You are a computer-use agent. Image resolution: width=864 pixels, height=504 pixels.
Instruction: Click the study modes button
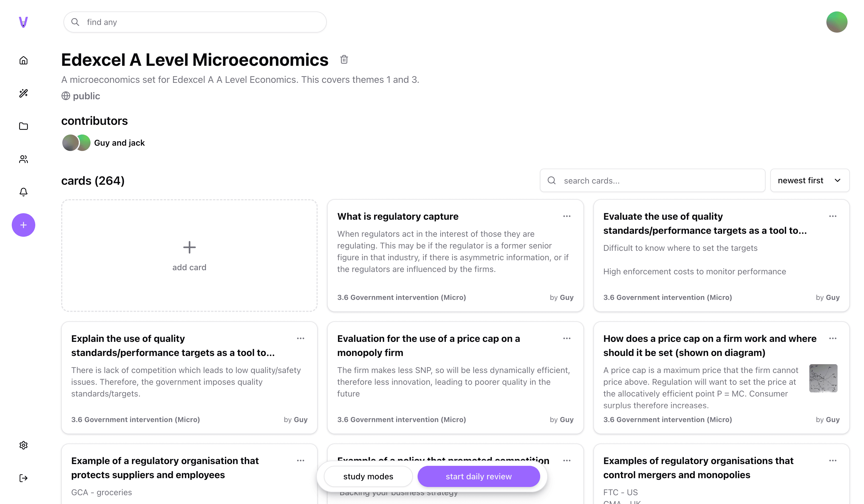(368, 476)
